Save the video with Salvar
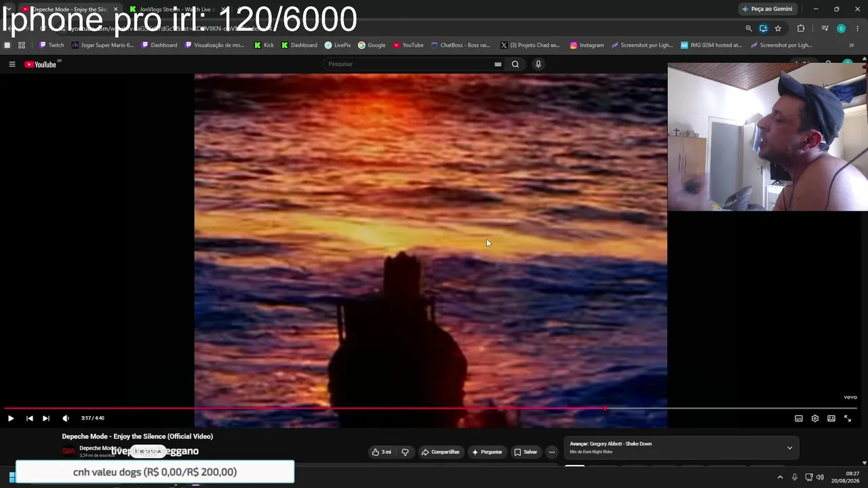This screenshot has height=488, width=868. click(x=526, y=452)
